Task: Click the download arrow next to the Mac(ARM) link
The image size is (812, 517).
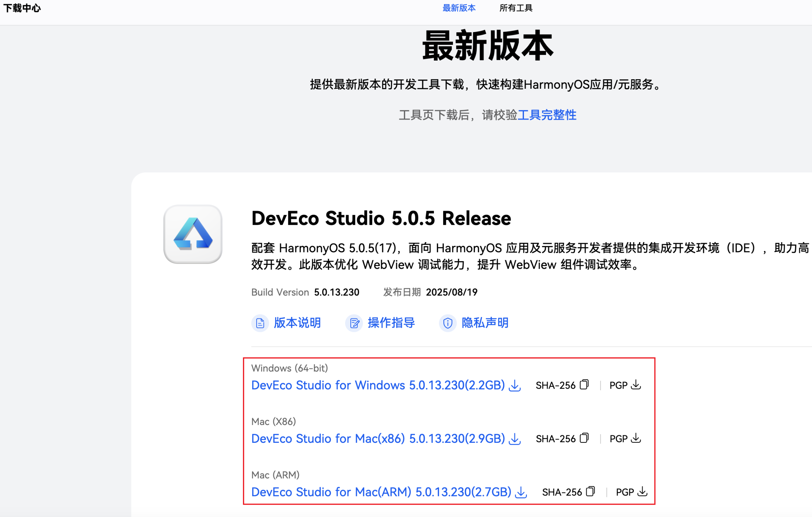Action: [521, 492]
